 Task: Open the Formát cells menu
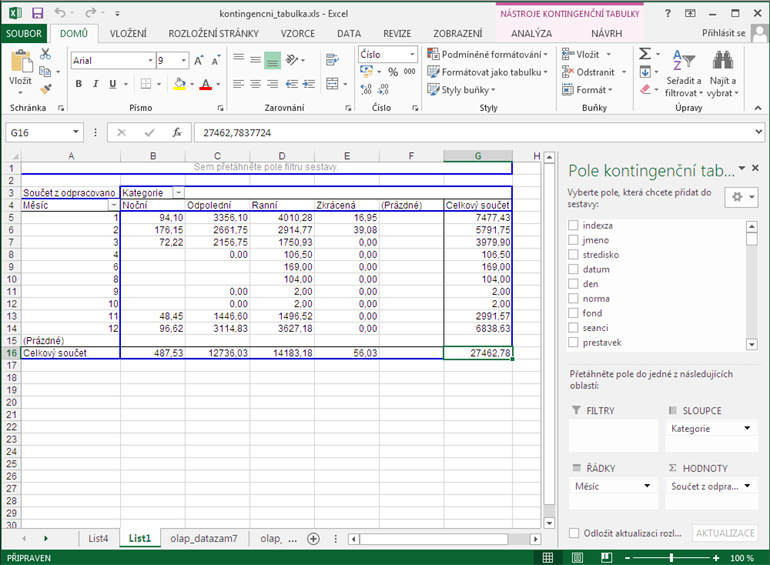pos(587,90)
